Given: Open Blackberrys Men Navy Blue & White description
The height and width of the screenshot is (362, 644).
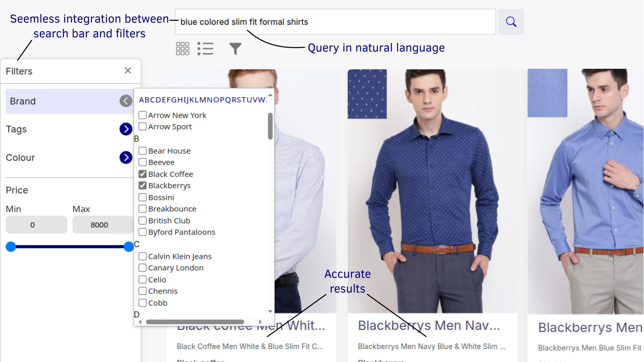Looking at the screenshot, I should (432, 346).
